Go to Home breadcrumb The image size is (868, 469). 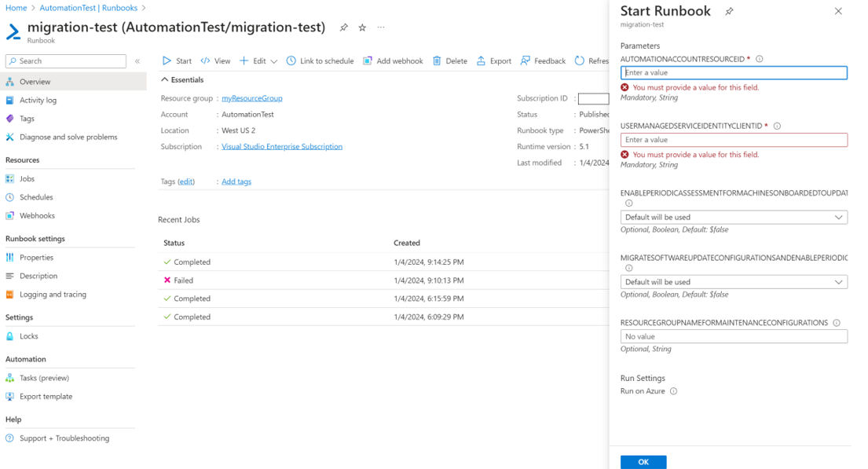pyautogui.click(x=16, y=8)
